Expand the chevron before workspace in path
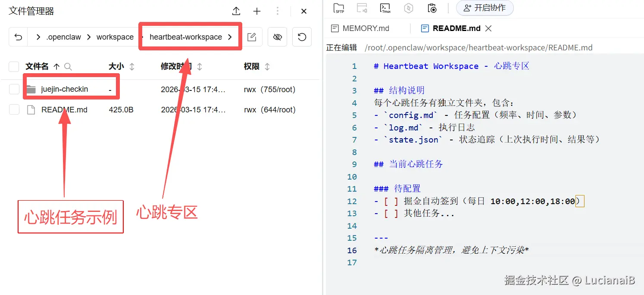 [x=89, y=37]
